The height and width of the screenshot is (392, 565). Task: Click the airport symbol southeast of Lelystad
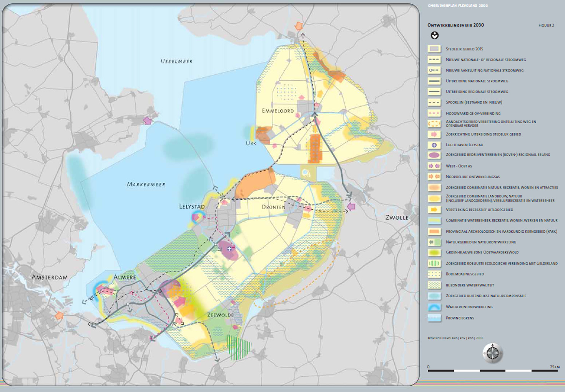[x=229, y=249]
